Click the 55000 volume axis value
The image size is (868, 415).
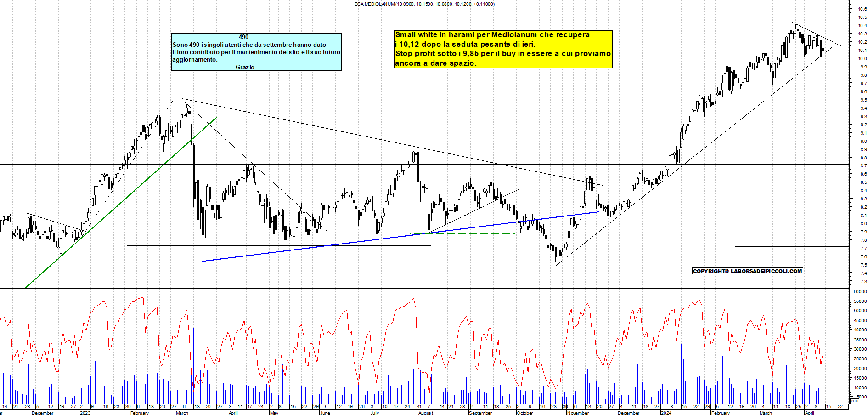tap(860, 301)
